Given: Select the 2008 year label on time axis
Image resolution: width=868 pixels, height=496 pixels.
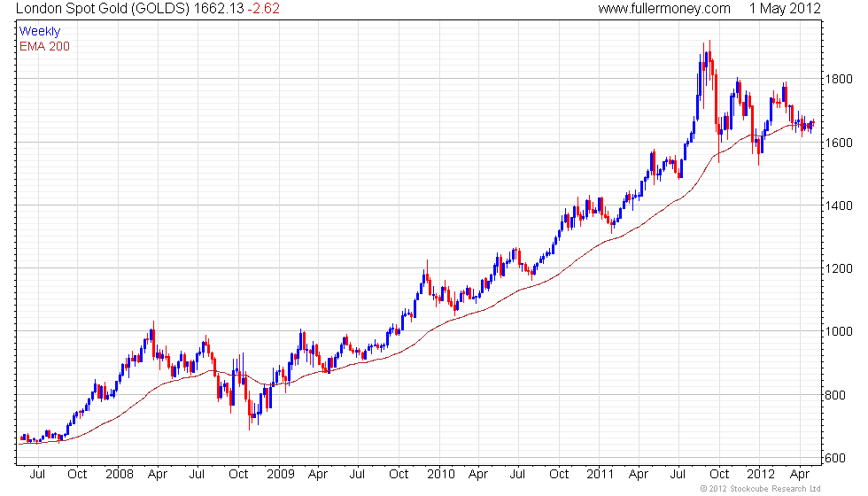Looking at the screenshot, I should [x=119, y=475].
